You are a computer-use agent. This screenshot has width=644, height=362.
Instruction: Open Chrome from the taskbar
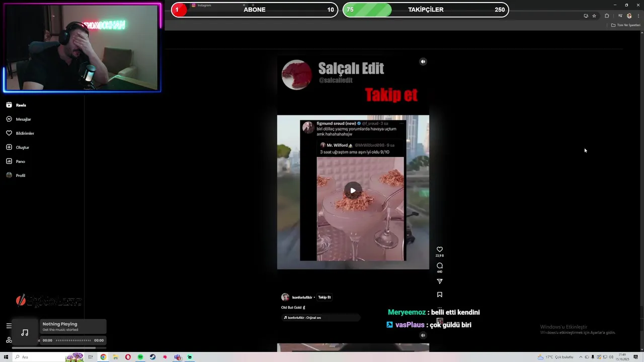click(103, 357)
